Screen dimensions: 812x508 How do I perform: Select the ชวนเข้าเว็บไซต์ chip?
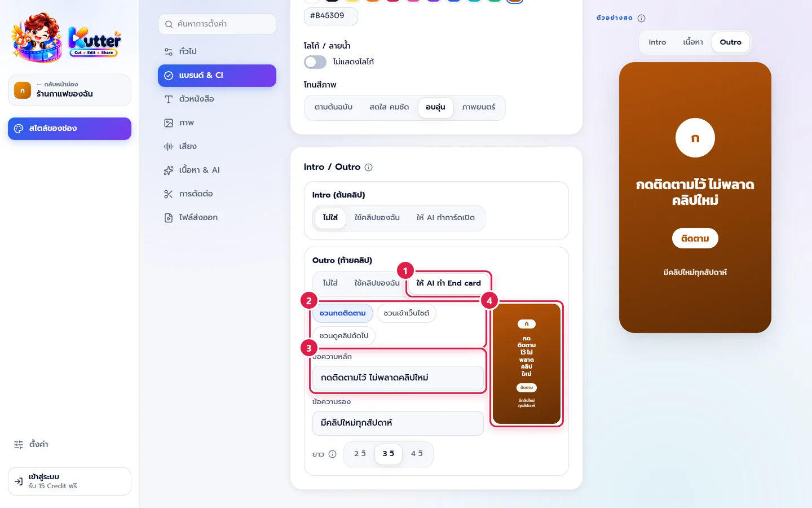407,313
